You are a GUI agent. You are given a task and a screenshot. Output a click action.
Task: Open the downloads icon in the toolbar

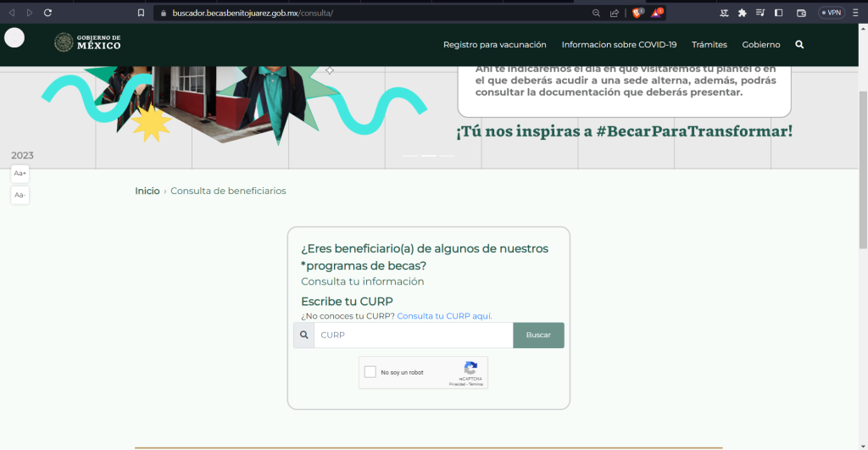coord(724,13)
